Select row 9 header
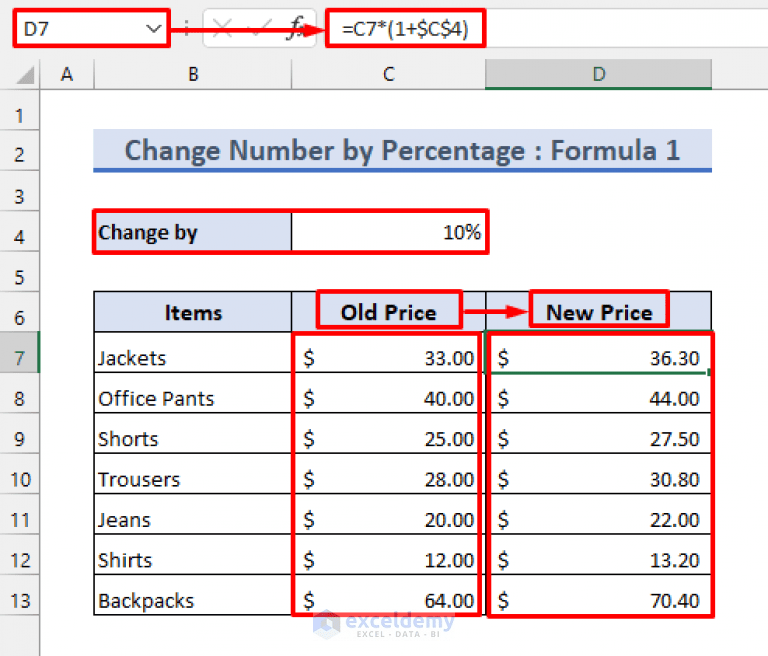Viewport: 768px width, 656px height. pyautogui.click(x=20, y=434)
